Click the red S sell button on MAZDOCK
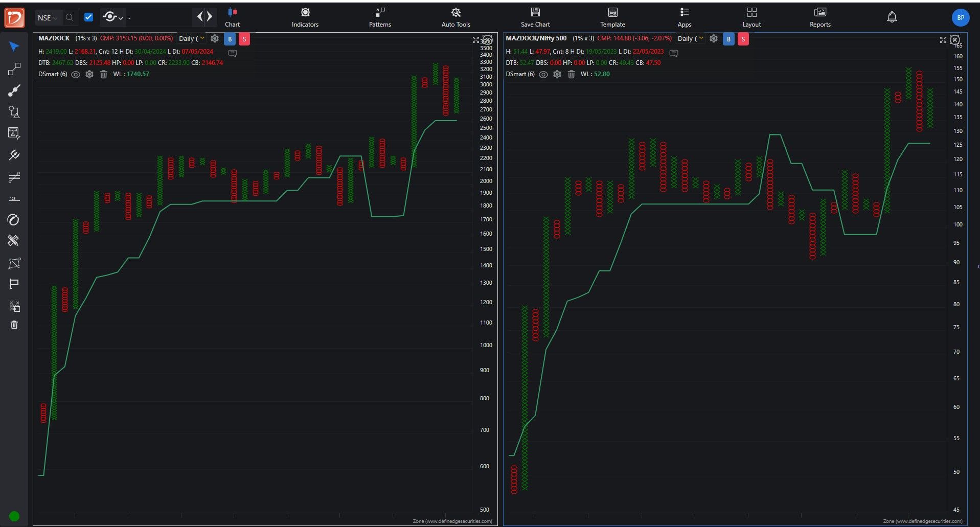Image resolution: width=980 pixels, height=527 pixels. 244,39
